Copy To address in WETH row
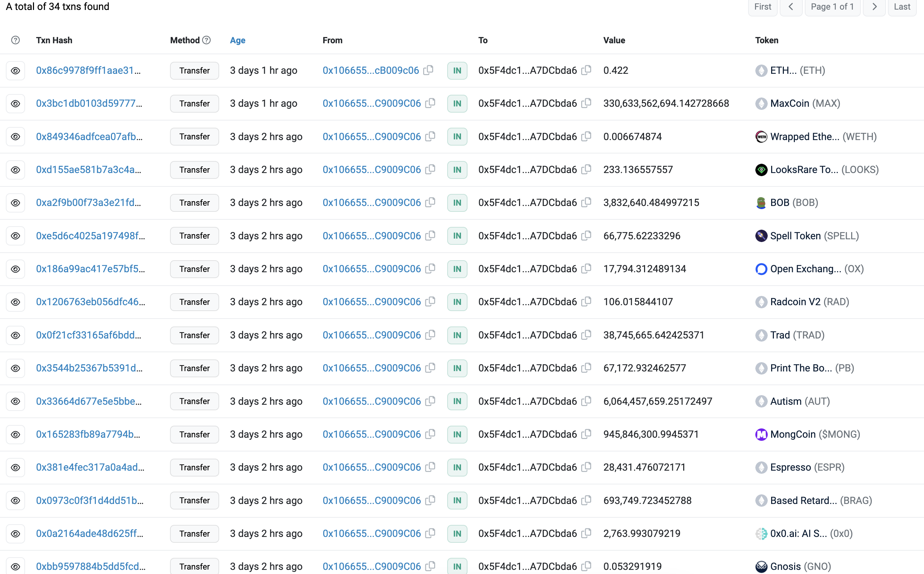This screenshot has width=924, height=574. [x=586, y=136]
